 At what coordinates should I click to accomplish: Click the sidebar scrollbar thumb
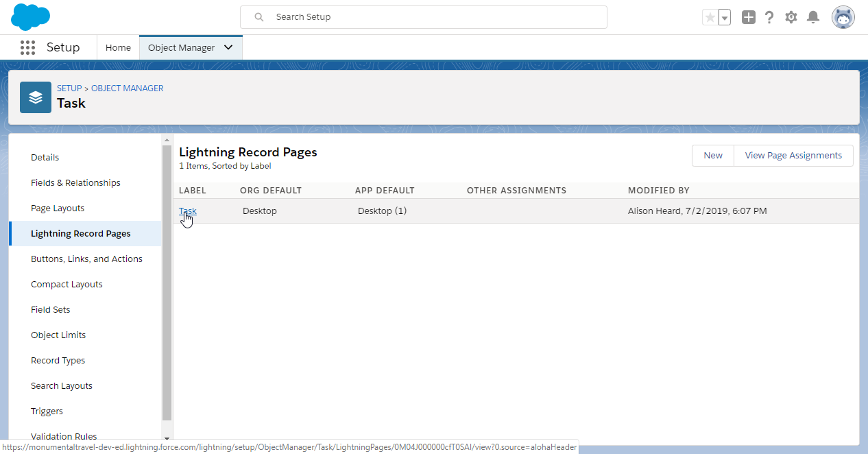(x=167, y=283)
